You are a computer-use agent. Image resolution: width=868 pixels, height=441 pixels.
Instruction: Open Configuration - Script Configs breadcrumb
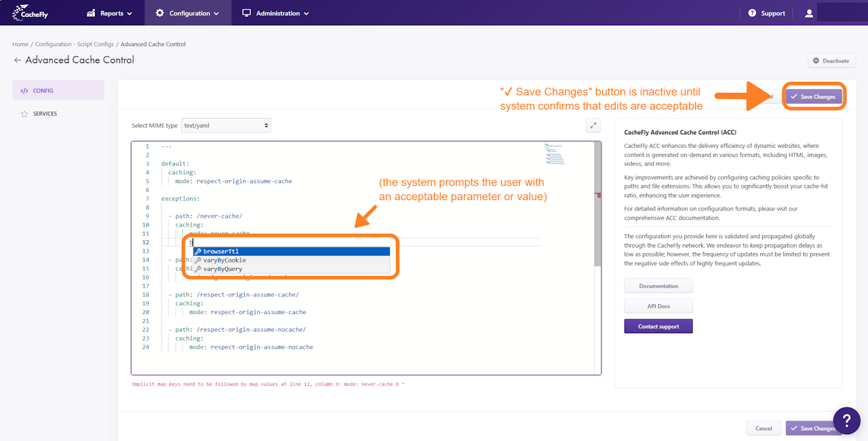[75, 44]
